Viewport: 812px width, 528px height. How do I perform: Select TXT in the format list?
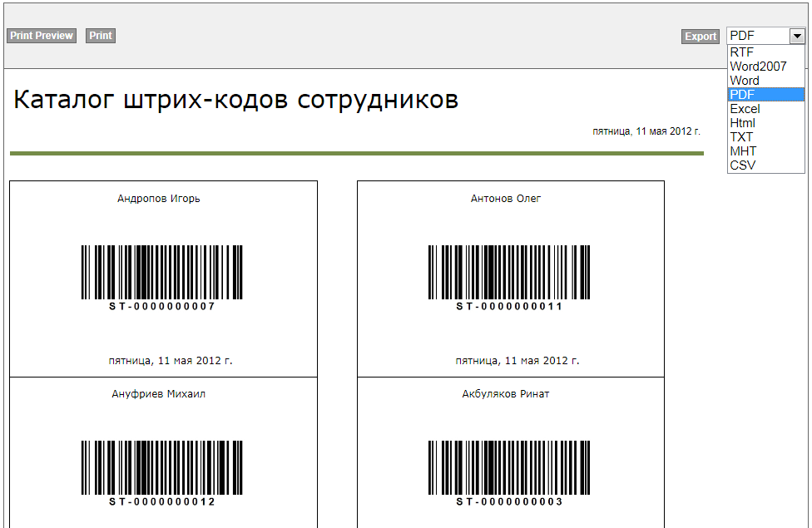click(766, 137)
